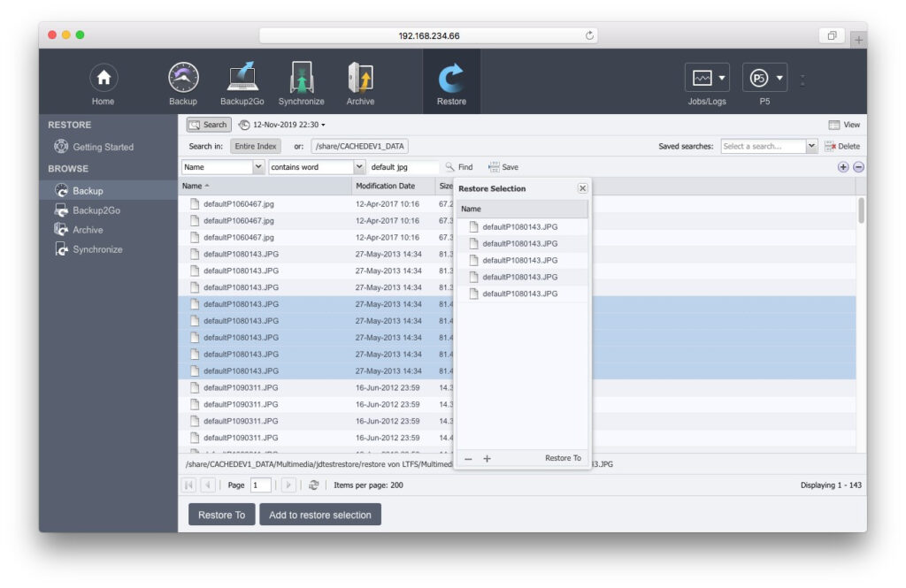Open the Name field dropdown
This screenshot has height=588, width=906.
click(258, 166)
